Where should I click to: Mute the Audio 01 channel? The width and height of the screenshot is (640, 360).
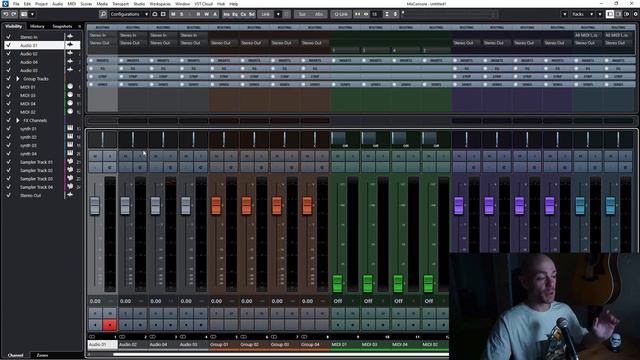click(95, 156)
